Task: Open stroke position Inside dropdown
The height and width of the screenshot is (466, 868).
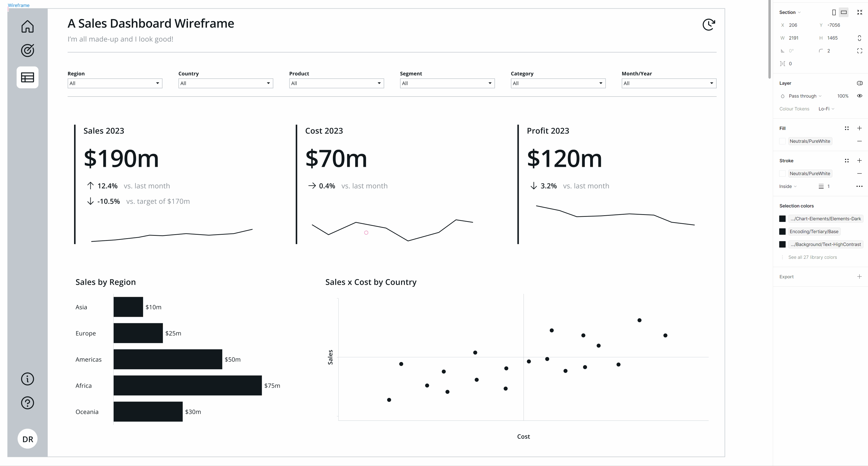Action: (x=788, y=186)
